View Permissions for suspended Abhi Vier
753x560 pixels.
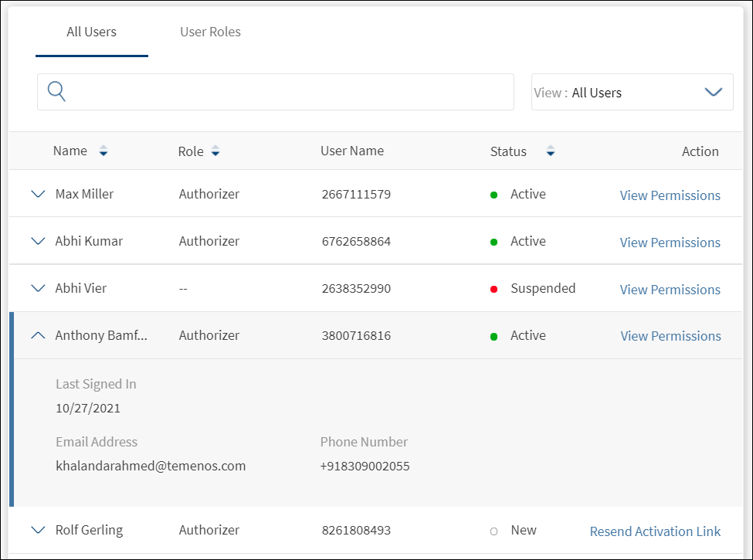670,290
